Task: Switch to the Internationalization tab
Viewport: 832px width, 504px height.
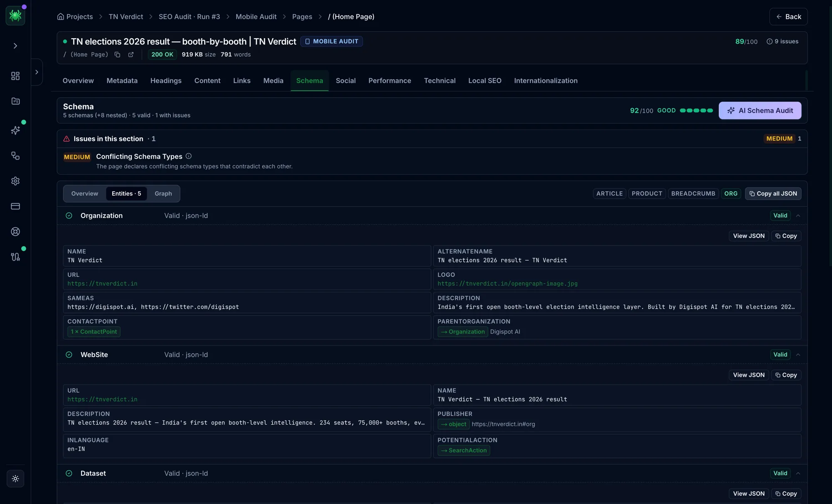Action: (x=546, y=81)
